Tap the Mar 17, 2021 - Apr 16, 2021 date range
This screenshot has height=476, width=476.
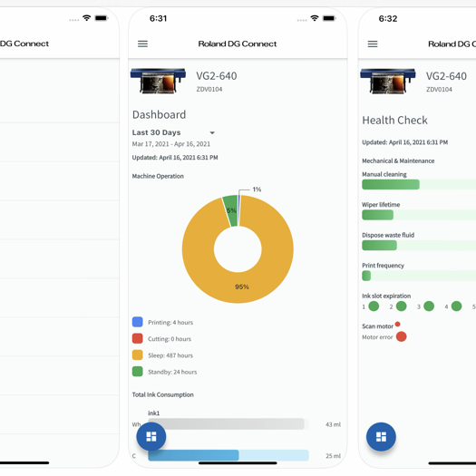click(x=171, y=144)
